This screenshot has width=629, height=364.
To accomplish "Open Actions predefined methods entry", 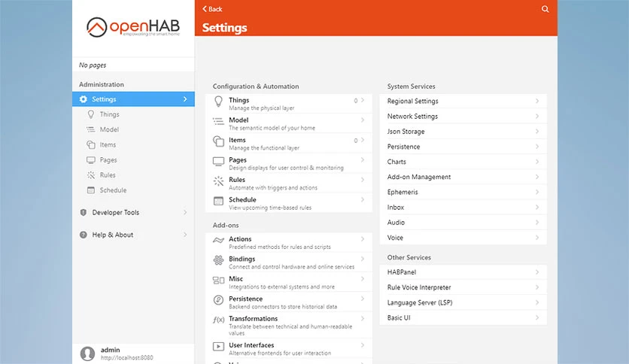I will pos(288,242).
